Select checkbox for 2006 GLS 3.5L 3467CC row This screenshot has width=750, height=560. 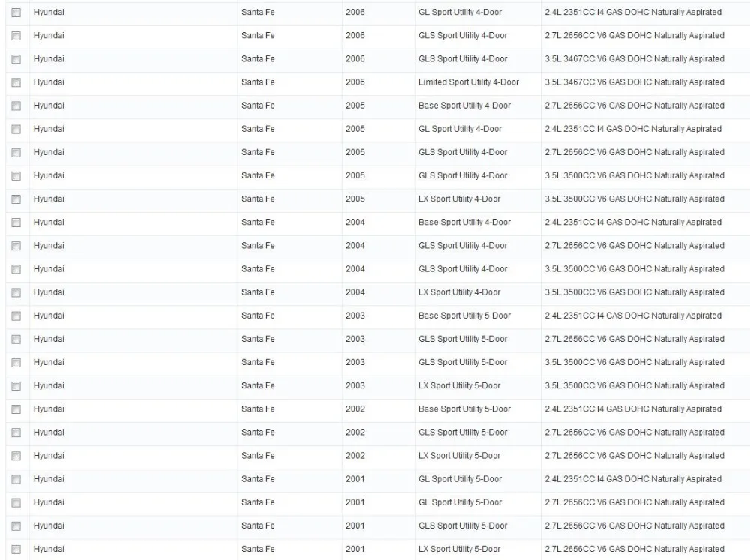pyautogui.click(x=16, y=59)
